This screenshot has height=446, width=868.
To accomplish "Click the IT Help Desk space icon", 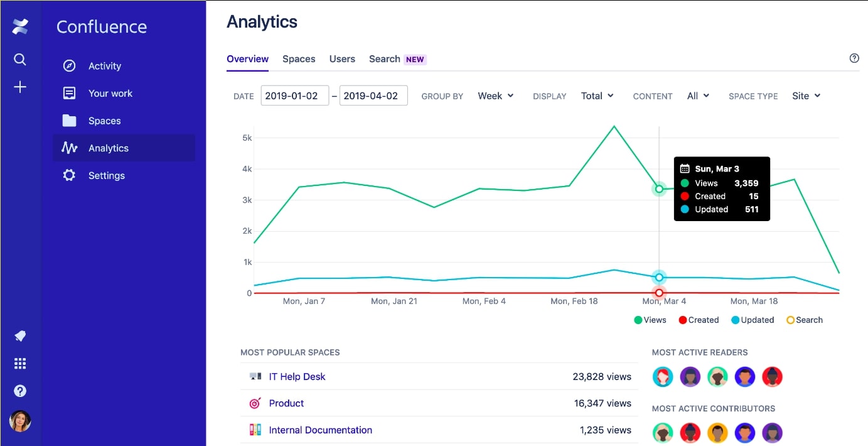I will coord(255,376).
